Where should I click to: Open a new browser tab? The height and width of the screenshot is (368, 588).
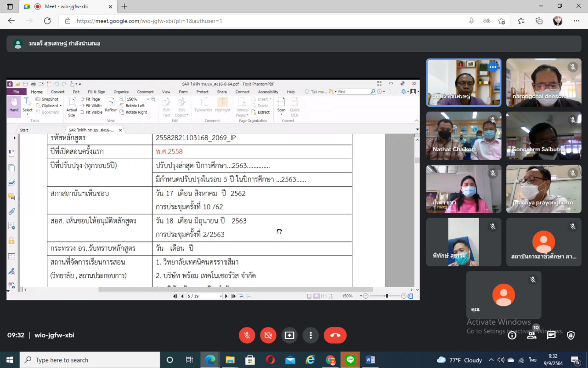tap(124, 6)
